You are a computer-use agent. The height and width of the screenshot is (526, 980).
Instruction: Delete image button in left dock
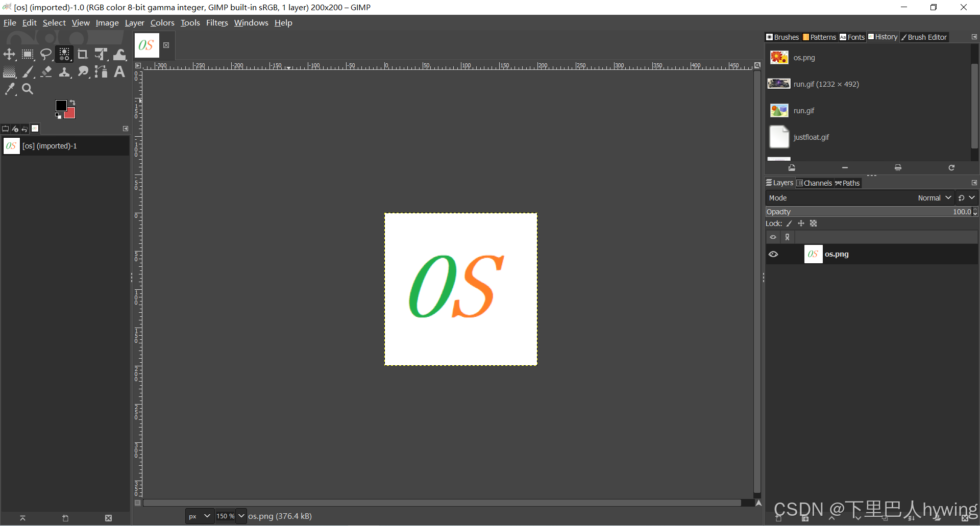(108, 518)
